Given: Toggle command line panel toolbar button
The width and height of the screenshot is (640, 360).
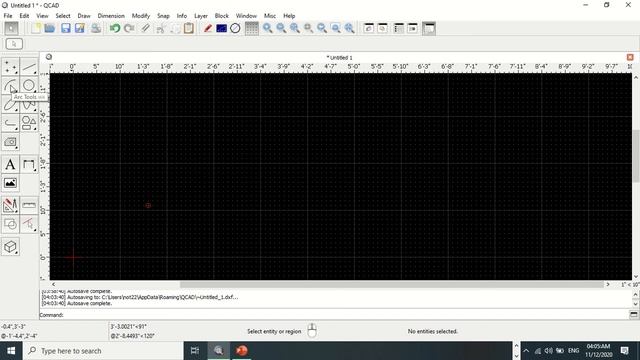Looking at the screenshot, I should point(429,28).
